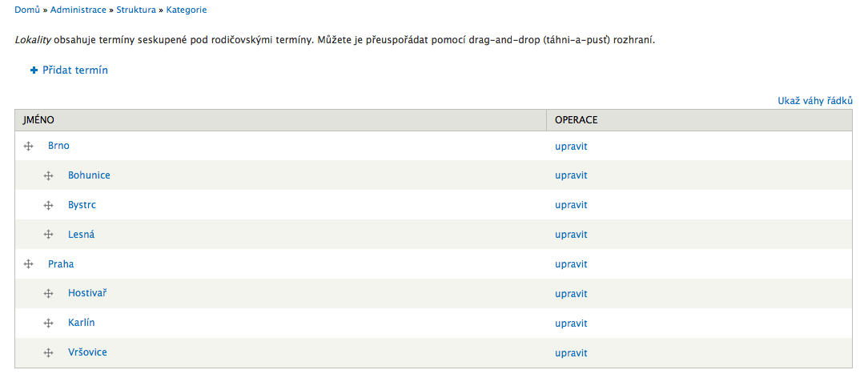Click the move handle next to Praha
The width and height of the screenshot is (868, 374).
pos(29,264)
